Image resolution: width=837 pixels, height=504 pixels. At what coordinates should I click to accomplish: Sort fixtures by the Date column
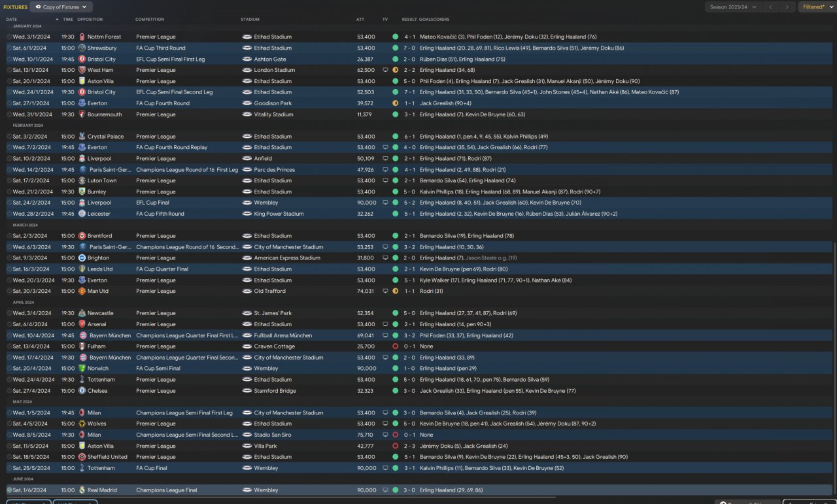tap(12, 20)
